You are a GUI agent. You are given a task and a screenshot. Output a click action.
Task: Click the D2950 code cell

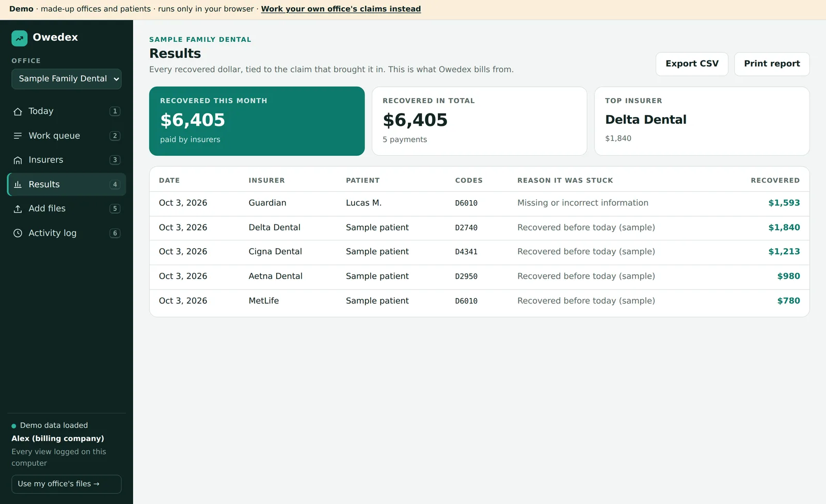click(x=466, y=277)
